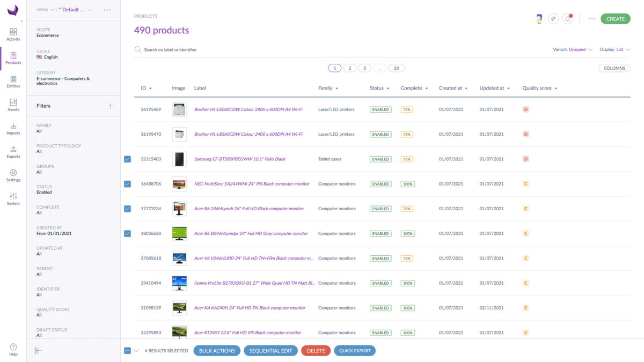Image resolution: width=644 pixels, height=362 pixels.
Task: Click the red Delete button
Action: tap(316, 351)
